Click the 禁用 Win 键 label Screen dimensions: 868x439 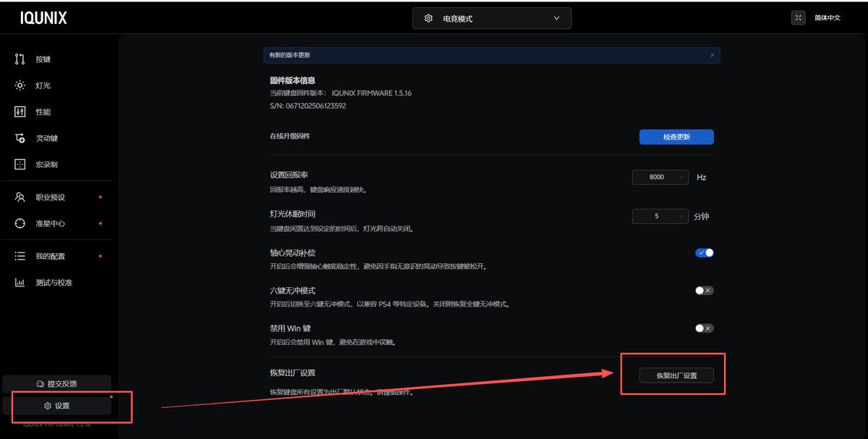click(290, 328)
